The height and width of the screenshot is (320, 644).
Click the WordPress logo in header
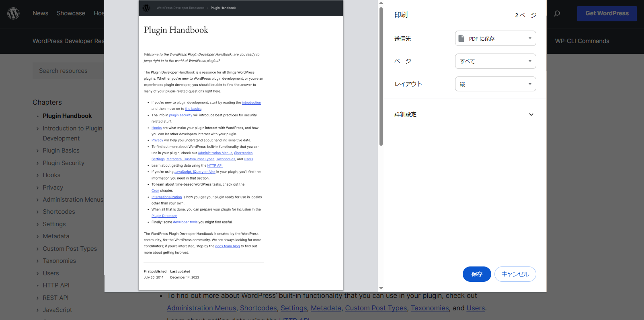(x=13, y=13)
